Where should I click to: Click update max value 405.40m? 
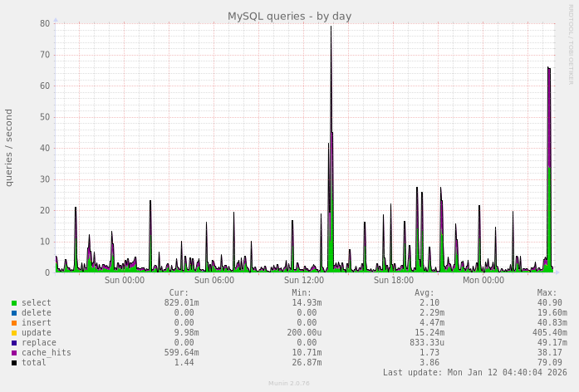point(549,332)
